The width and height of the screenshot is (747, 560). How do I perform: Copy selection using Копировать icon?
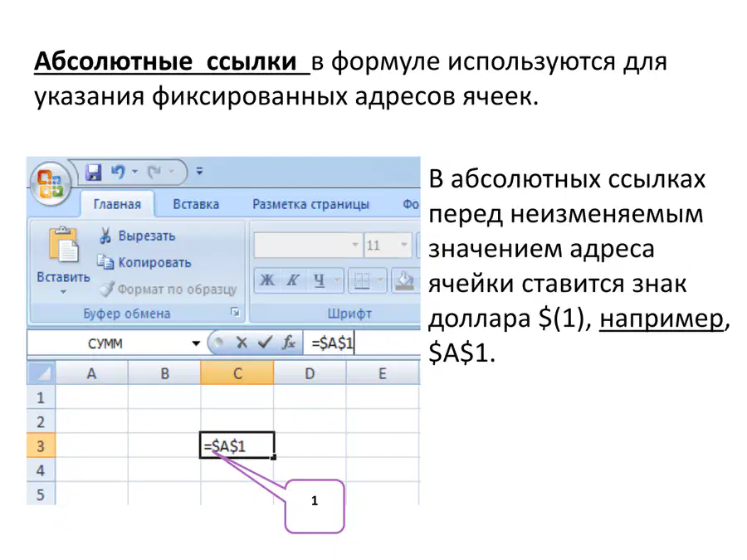(105, 262)
